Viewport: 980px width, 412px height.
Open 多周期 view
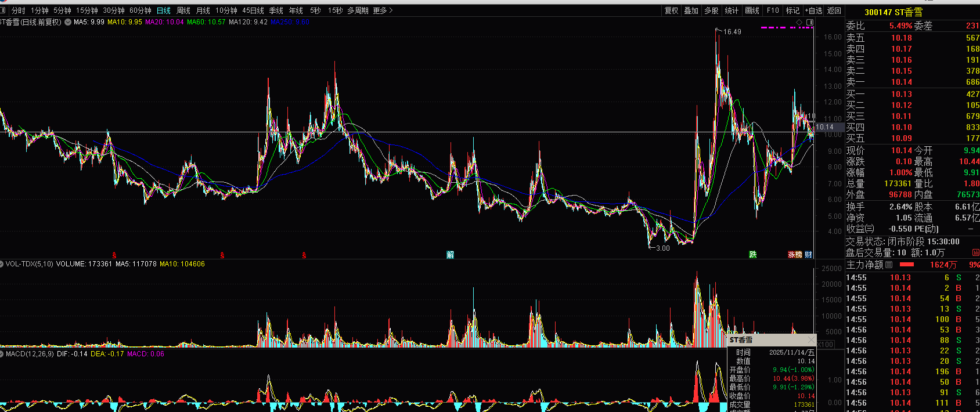point(358,10)
